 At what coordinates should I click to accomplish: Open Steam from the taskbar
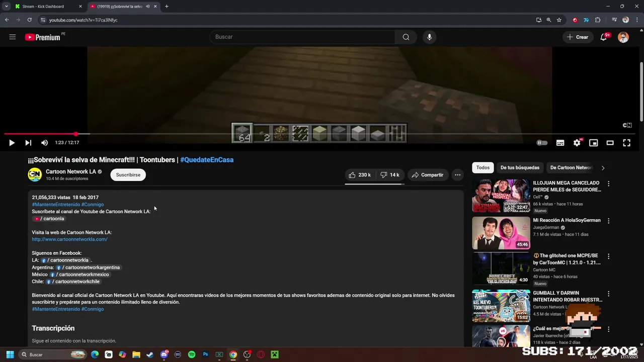click(150, 354)
